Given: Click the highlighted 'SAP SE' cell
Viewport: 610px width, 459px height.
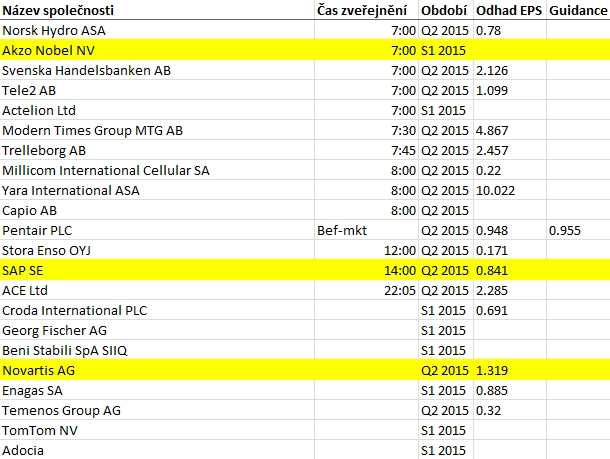Looking at the screenshot, I should 157,270.
